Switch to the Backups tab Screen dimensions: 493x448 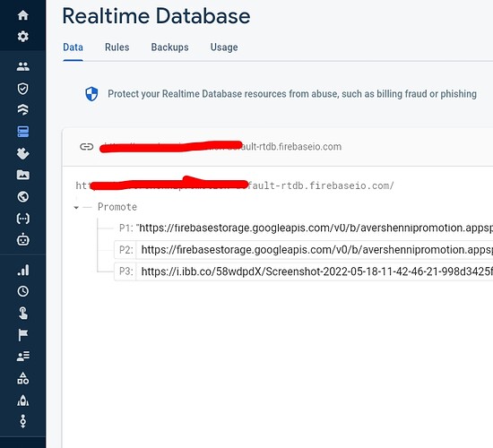(x=169, y=47)
